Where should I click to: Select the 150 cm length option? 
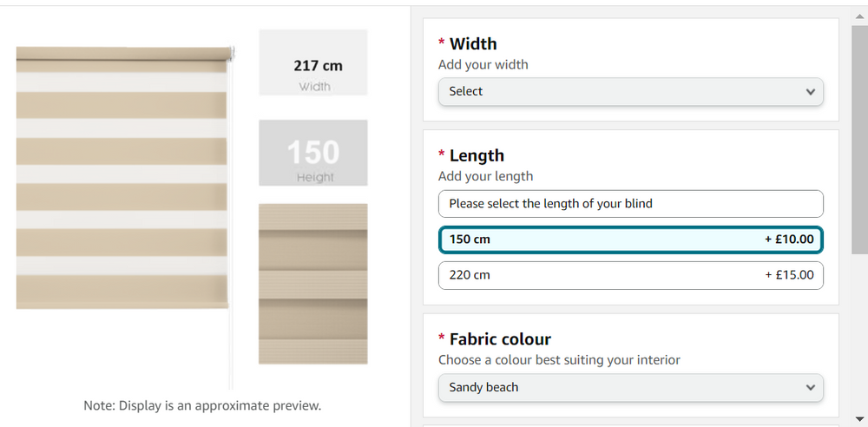[630, 240]
